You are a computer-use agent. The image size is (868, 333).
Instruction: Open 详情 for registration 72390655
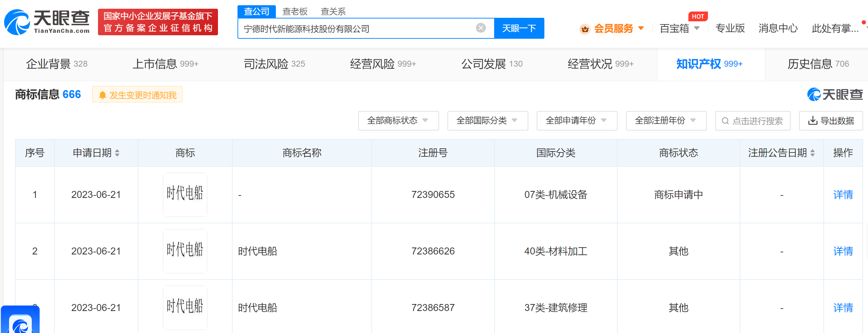[x=843, y=194]
